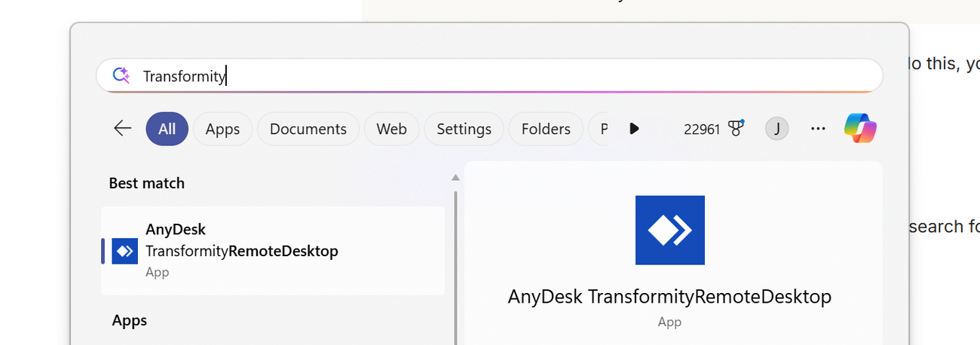Filter results by Settings
980x345 pixels.
(464, 129)
